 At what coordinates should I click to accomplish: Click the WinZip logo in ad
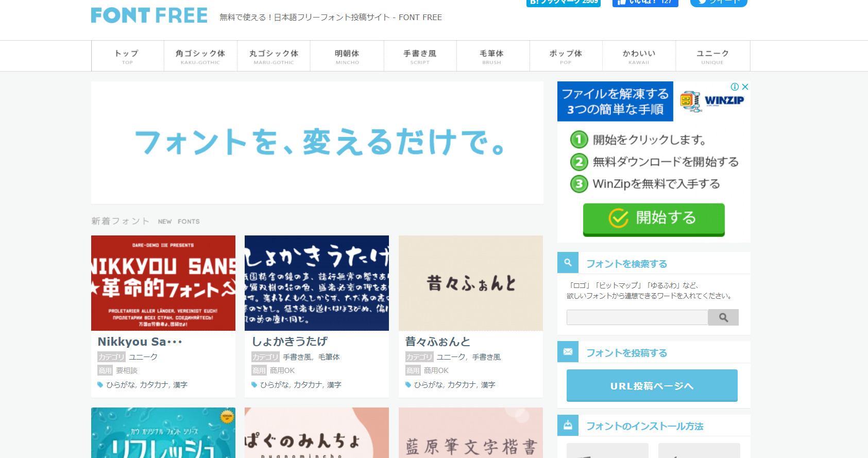(x=712, y=100)
